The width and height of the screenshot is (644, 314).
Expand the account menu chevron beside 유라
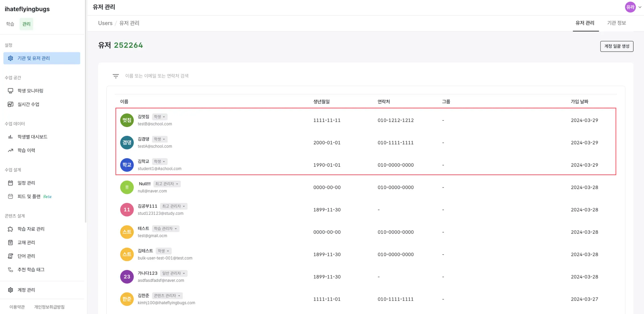(640, 7)
